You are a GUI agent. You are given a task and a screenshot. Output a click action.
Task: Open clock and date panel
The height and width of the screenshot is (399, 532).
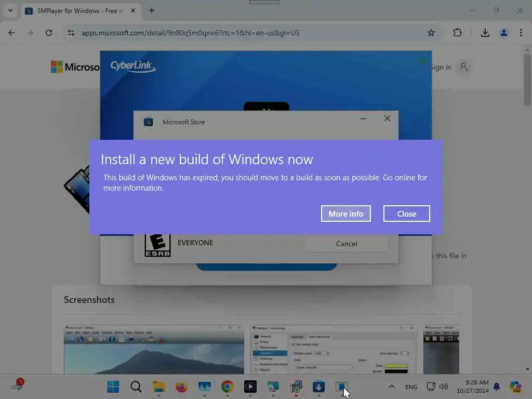click(x=472, y=387)
